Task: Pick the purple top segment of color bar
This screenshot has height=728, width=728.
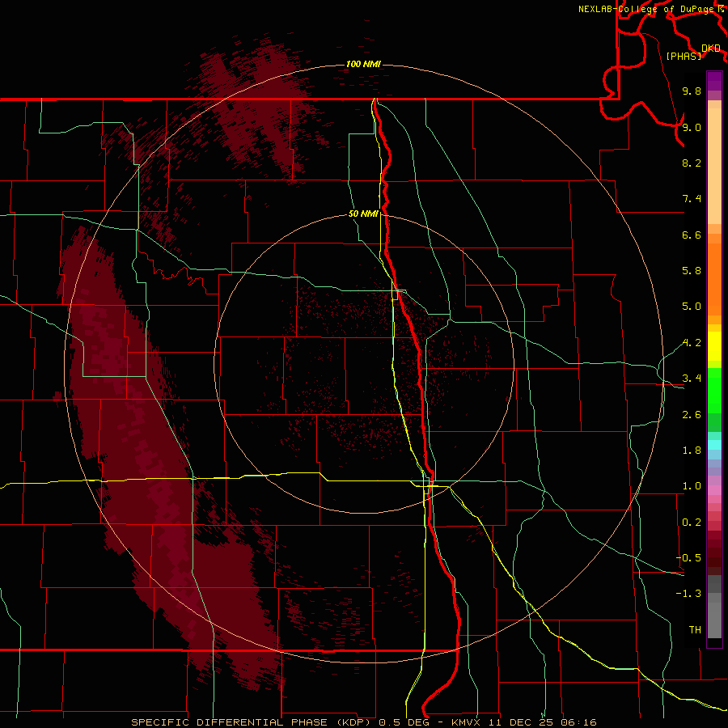Action: point(714,81)
